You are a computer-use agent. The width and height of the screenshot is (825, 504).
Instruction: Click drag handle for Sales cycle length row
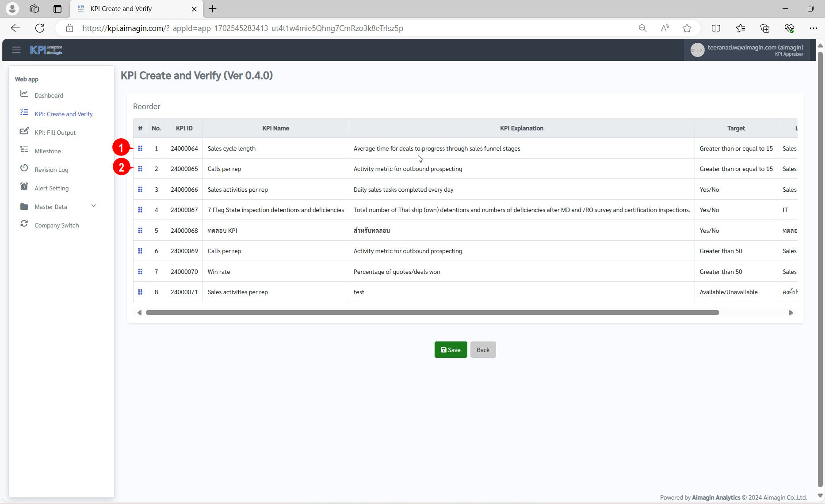140,148
